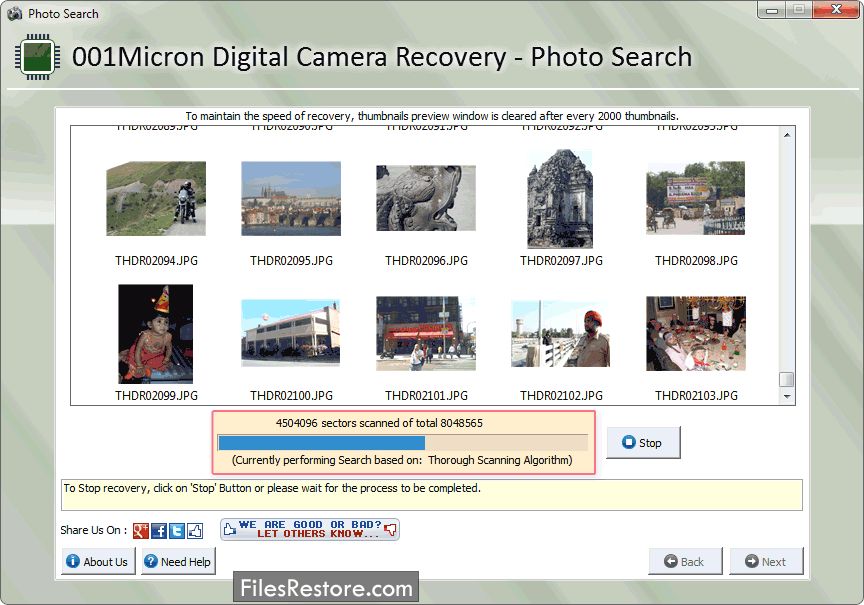The width and height of the screenshot is (864, 605).
Task: Click the file name THDR02100.JPG
Action: 291,396
